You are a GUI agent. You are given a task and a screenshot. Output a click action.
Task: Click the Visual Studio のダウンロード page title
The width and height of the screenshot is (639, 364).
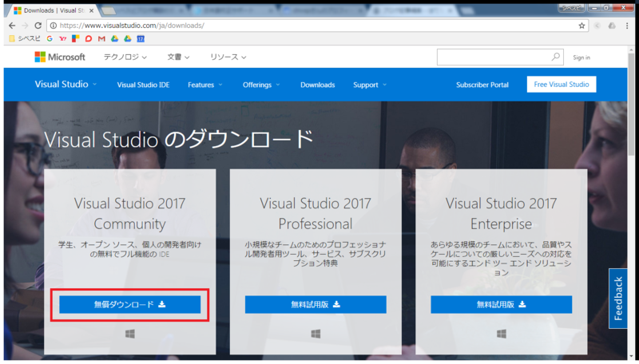[x=178, y=139]
